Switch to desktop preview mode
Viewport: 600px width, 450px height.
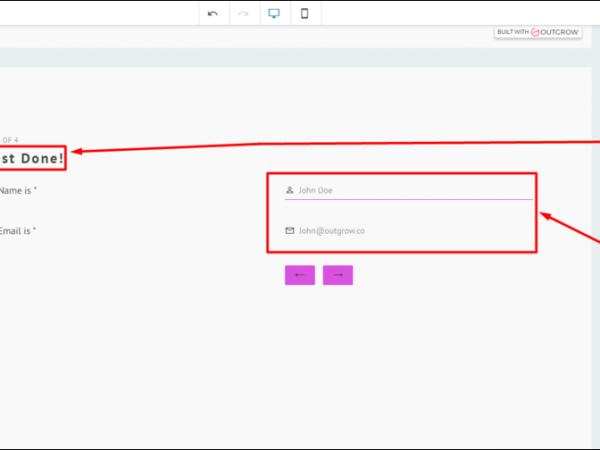coord(273,13)
